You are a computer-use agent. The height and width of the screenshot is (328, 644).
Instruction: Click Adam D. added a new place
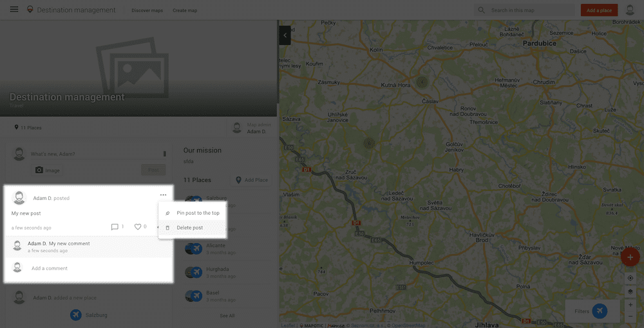tap(65, 298)
